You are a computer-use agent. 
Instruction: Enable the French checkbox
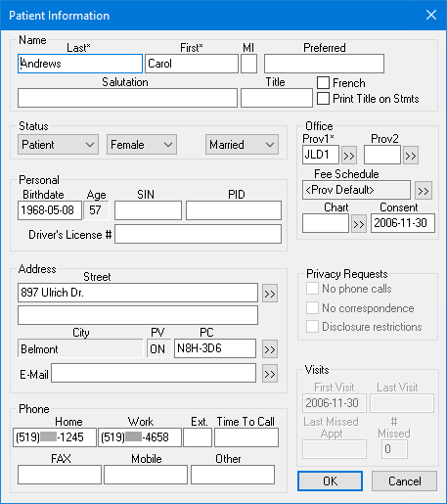pos(323,83)
